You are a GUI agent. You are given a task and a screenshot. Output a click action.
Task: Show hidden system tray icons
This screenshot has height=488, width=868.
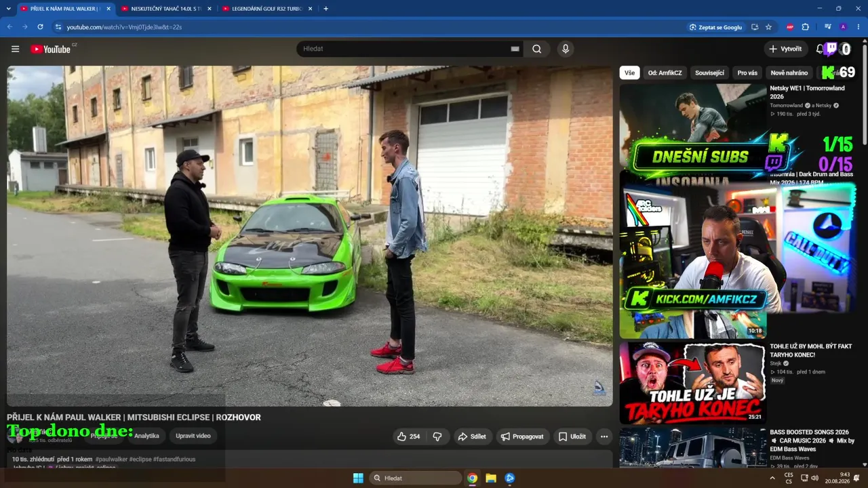[x=772, y=478]
